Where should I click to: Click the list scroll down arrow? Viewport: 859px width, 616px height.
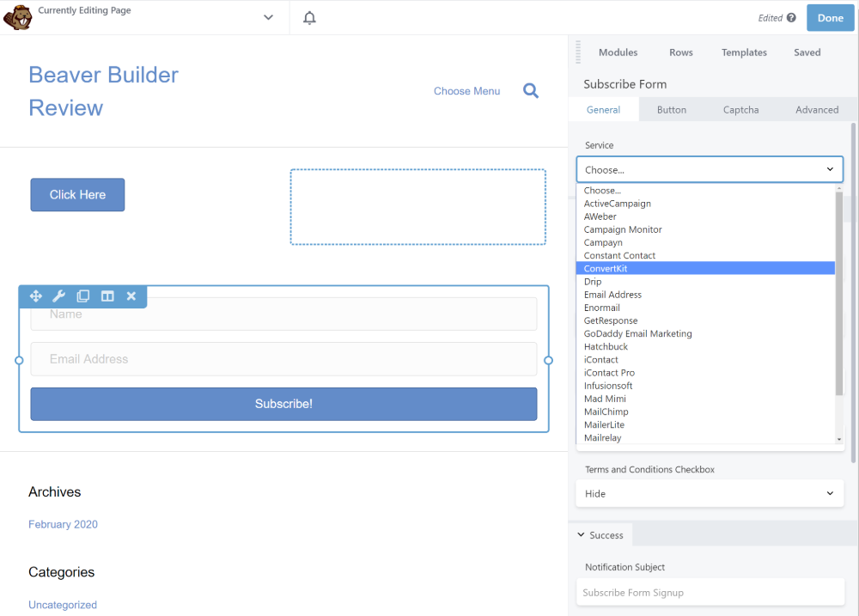pos(838,440)
